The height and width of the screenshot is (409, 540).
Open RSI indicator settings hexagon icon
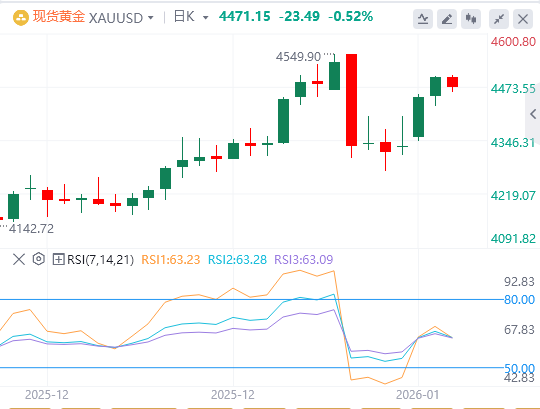(x=39, y=259)
